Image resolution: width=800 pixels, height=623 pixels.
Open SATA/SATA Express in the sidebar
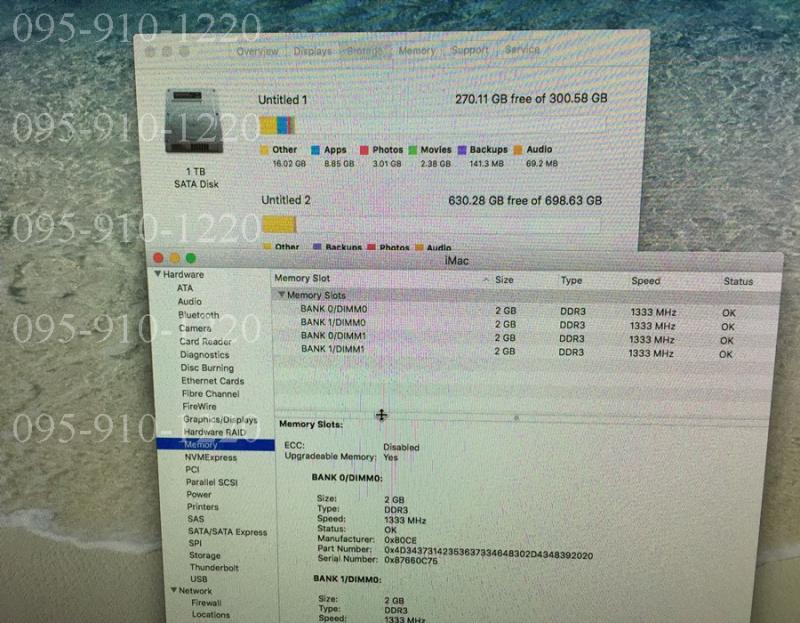(228, 532)
